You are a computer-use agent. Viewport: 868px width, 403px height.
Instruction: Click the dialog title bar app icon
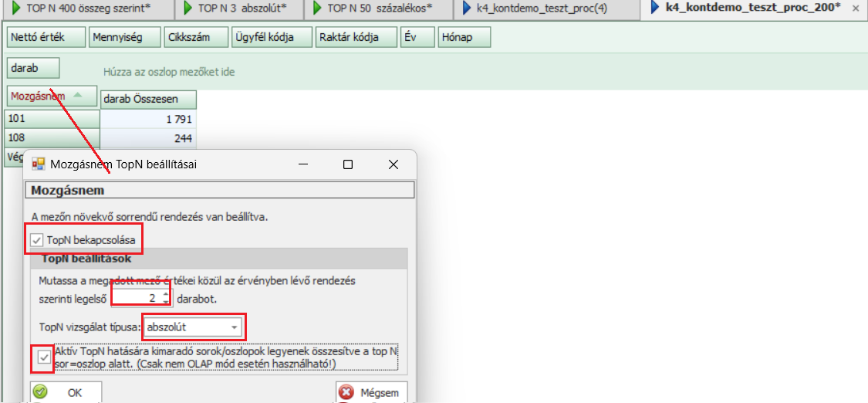click(38, 164)
